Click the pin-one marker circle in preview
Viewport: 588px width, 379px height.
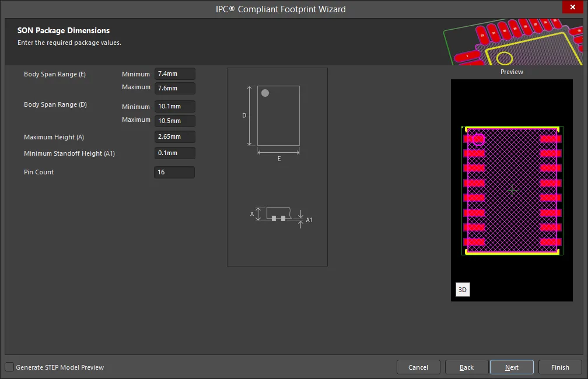478,139
